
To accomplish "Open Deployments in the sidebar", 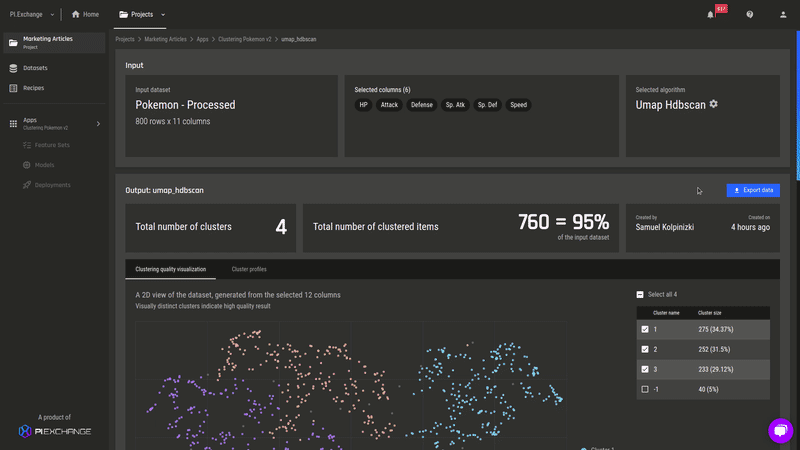I will (x=53, y=185).
